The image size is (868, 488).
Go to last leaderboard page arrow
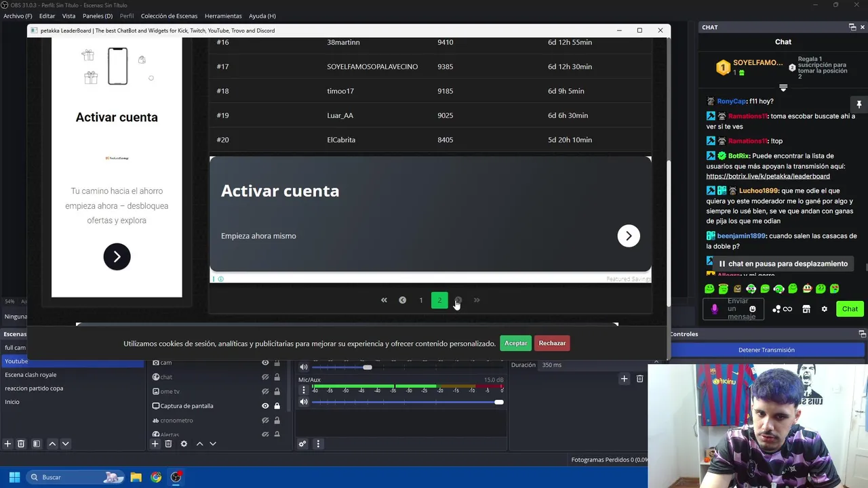pyautogui.click(x=477, y=300)
